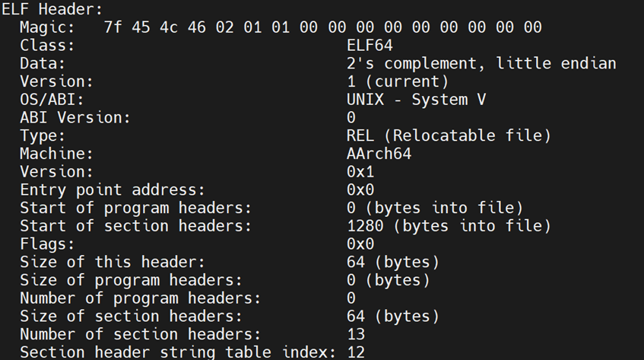
Task: Click the "ELF Header:" heading text
Action: tap(52, 9)
